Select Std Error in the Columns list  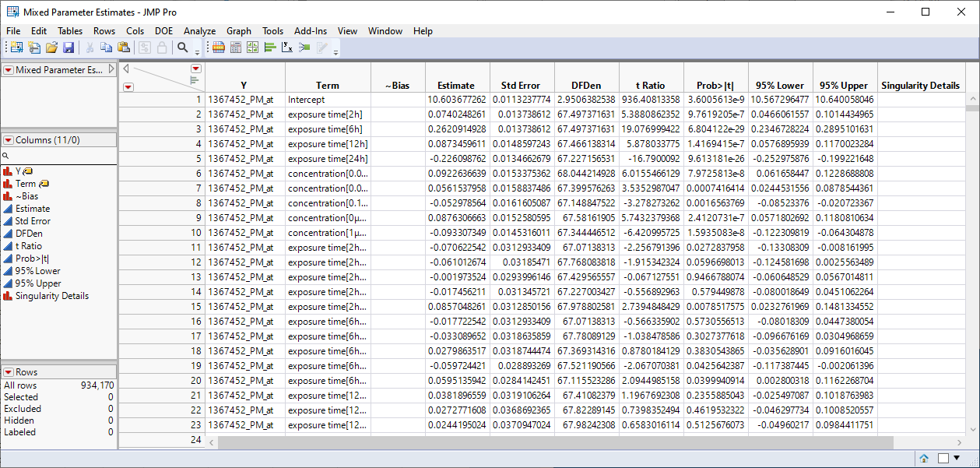pyautogui.click(x=33, y=221)
